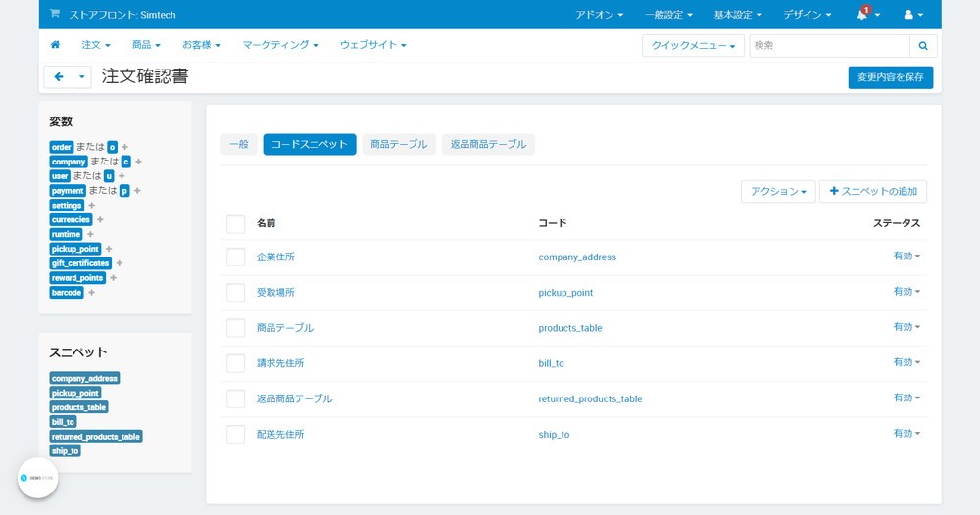Tick checkbox for 請求先住所 row
This screenshot has width=980, height=515.
[235, 363]
